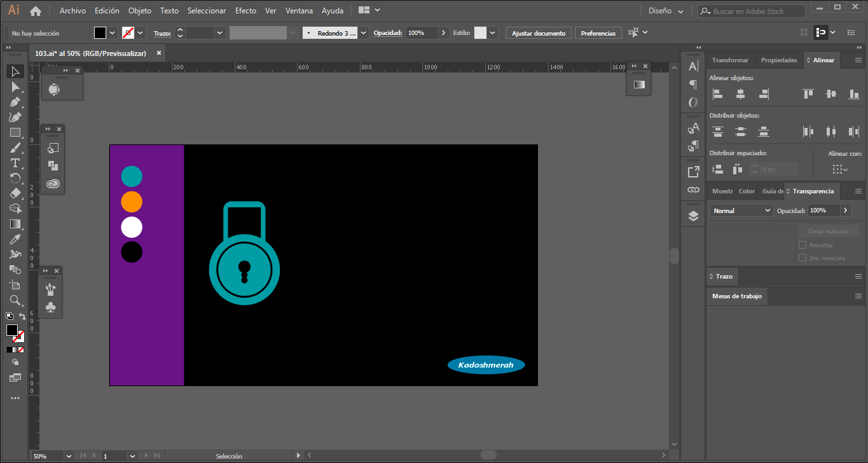Reset to default fill and stroke

(10, 315)
